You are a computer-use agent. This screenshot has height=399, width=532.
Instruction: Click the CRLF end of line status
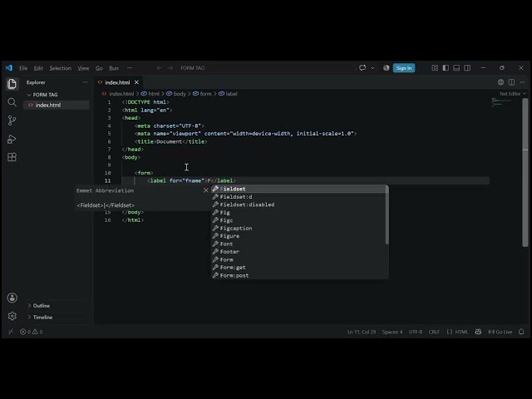coord(434,332)
